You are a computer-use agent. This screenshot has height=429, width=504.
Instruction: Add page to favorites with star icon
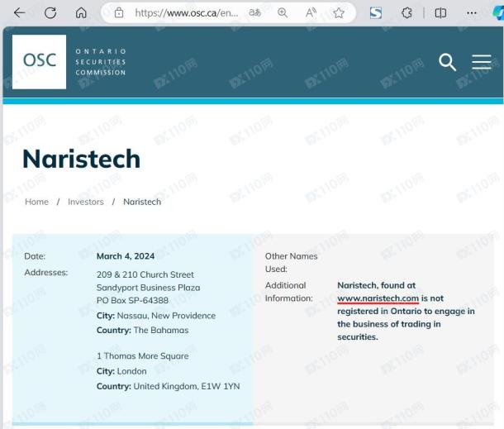coord(339,13)
